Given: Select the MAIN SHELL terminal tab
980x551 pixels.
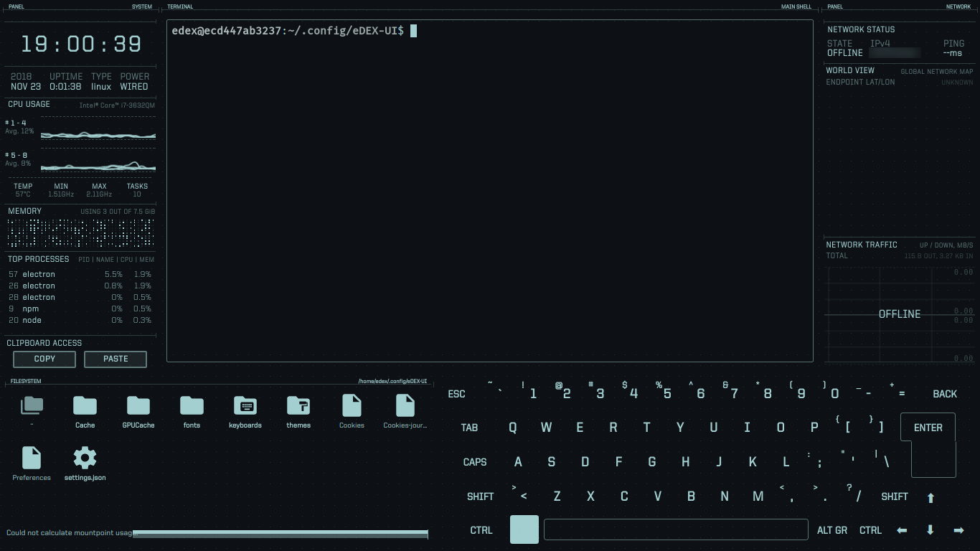Looking at the screenshot, I should 796,6.
